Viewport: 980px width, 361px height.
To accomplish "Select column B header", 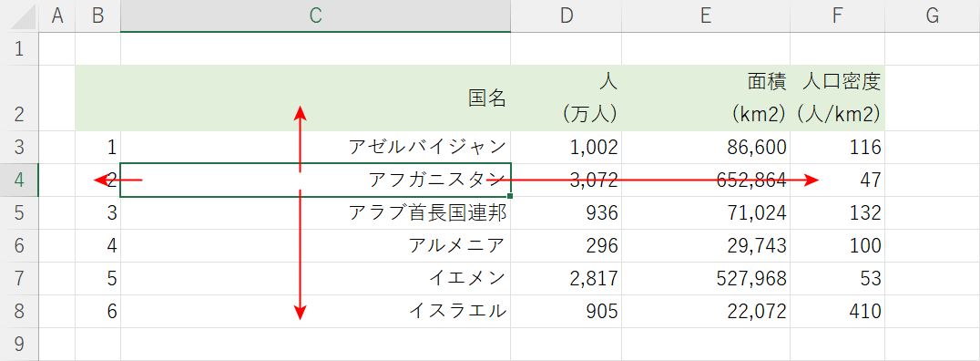I will (98, 16).
